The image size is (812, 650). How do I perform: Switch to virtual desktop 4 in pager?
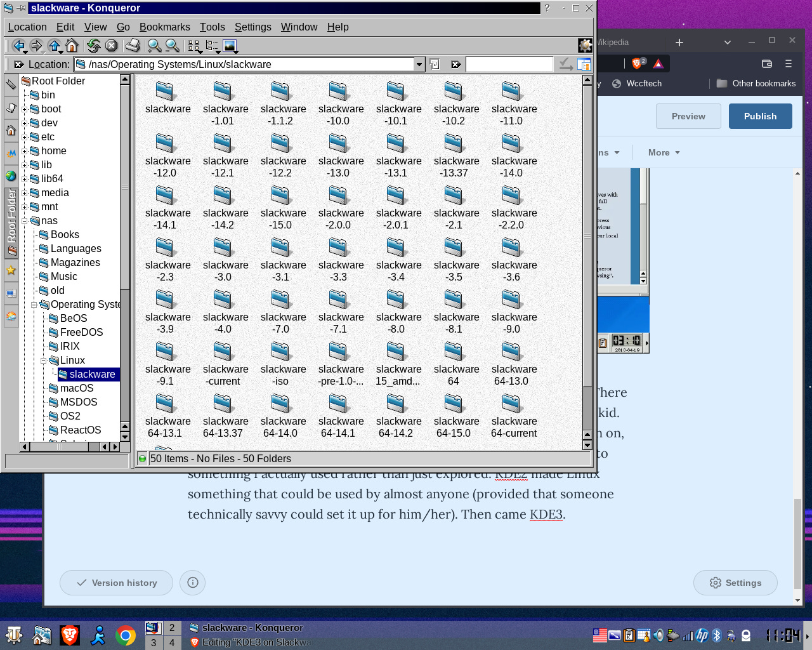(x=172, y=642)
